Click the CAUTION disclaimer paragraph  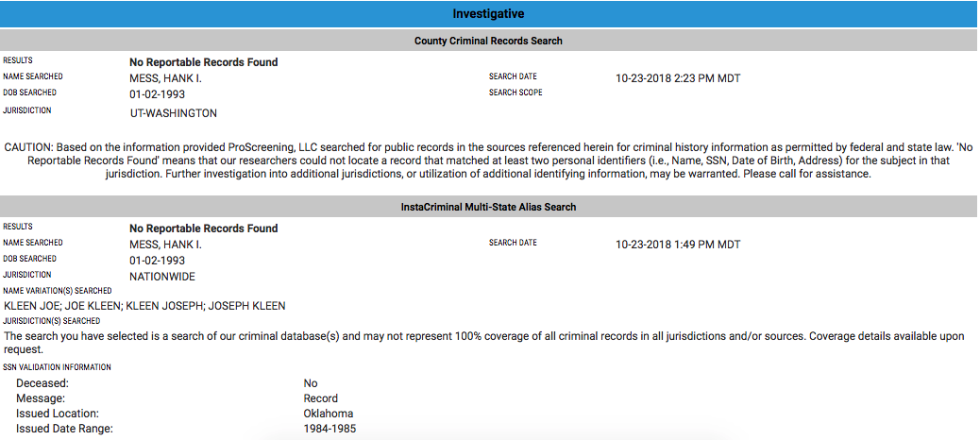tap(489, 161)
